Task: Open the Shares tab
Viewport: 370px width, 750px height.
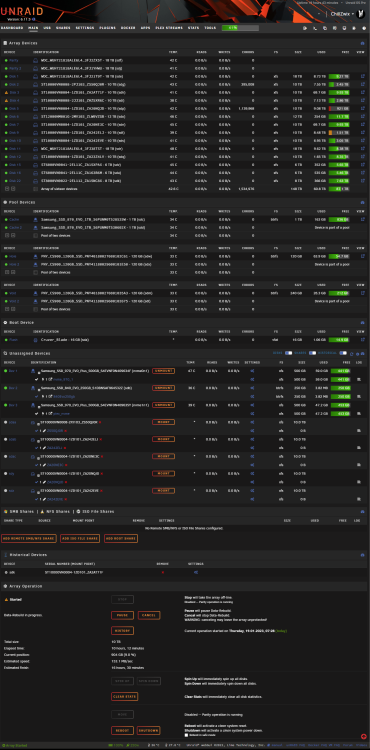Action: (63, 28)
